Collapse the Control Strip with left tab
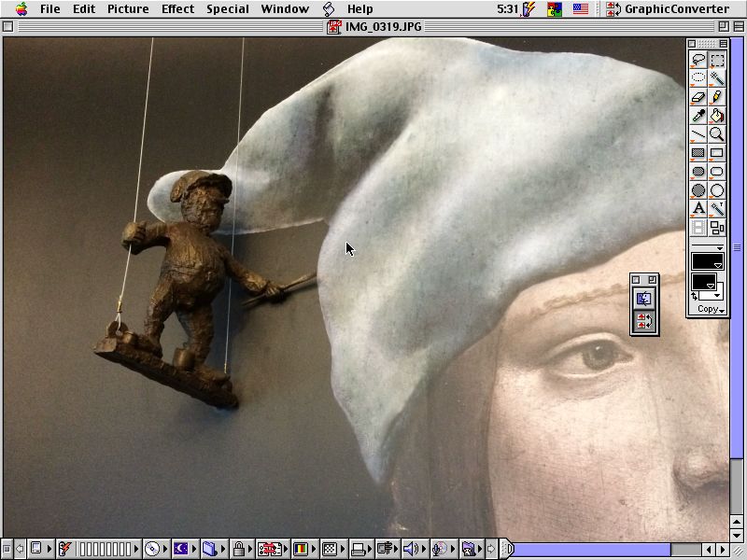The width and height of the screenshot is (747, 560). [x=7, y=549]
